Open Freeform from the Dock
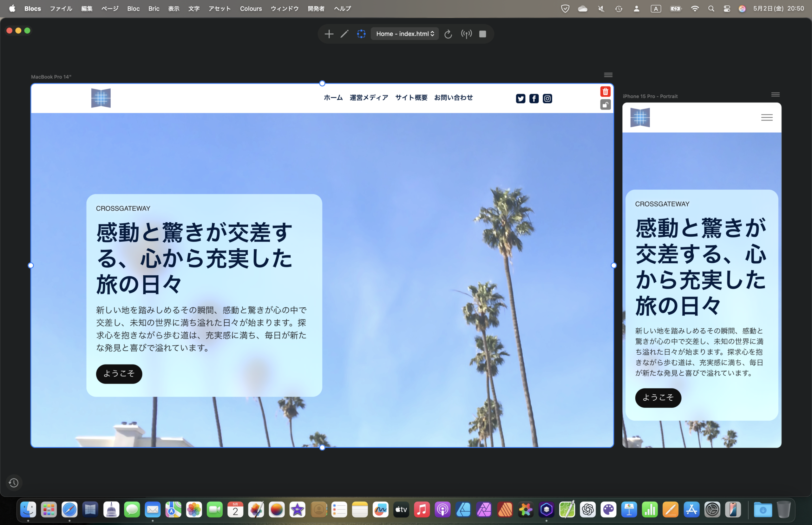Viewport: 812px width, 525px height. pos(380,510)
